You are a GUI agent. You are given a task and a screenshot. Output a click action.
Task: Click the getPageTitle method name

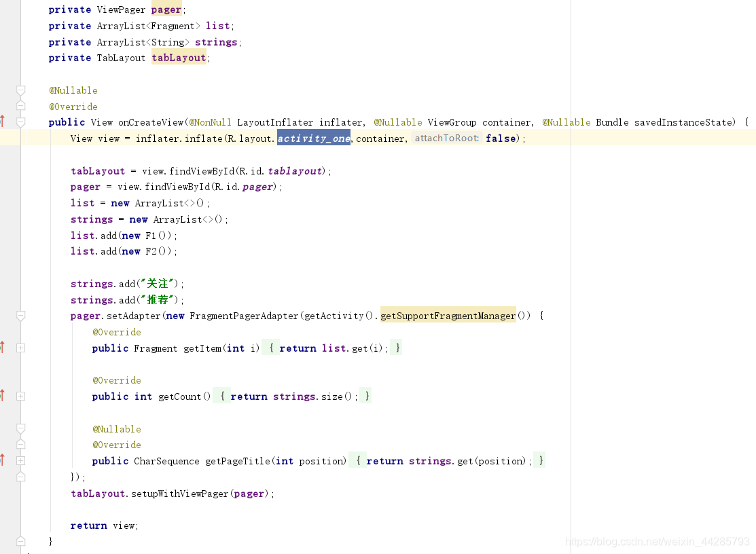[238, 461]
